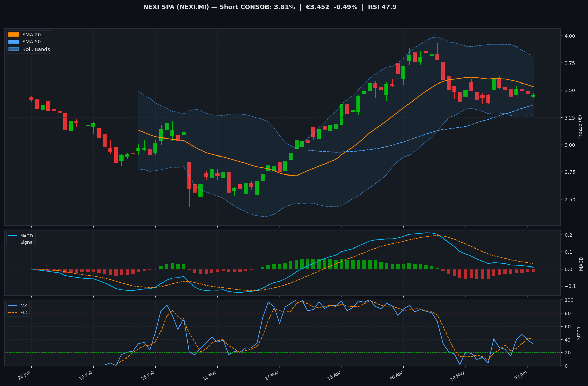This screenshot has height=386, width=588.
Task: Click the "0.0" MACD axis tick
Action: [568, 269]
